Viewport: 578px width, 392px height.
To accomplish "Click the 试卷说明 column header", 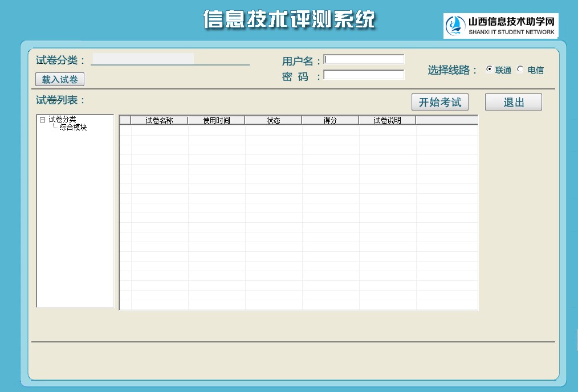I will pyautogui.click(x=387, y=120).
